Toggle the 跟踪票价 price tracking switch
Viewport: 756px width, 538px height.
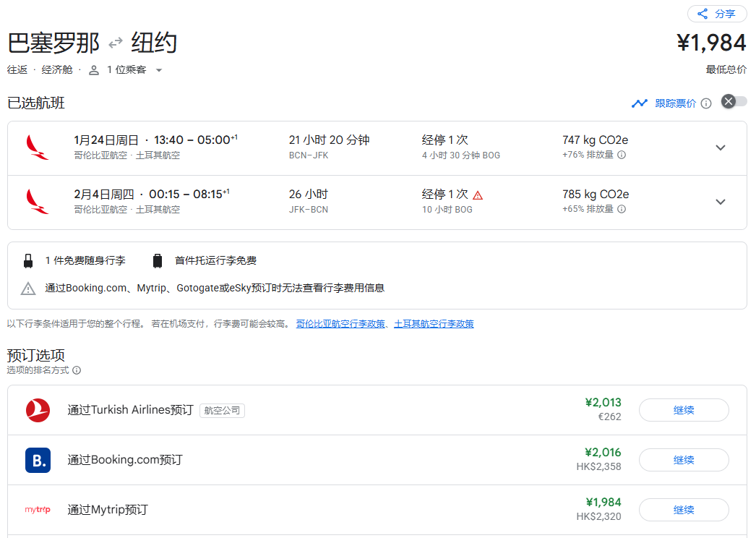click(x=734, y=102)
